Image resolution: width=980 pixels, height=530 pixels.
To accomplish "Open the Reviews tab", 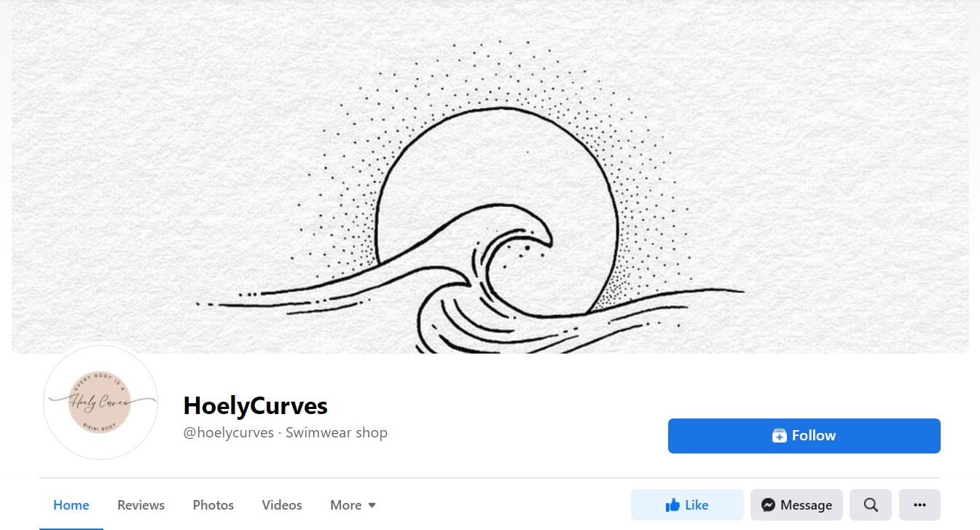I will coord(141,505).
